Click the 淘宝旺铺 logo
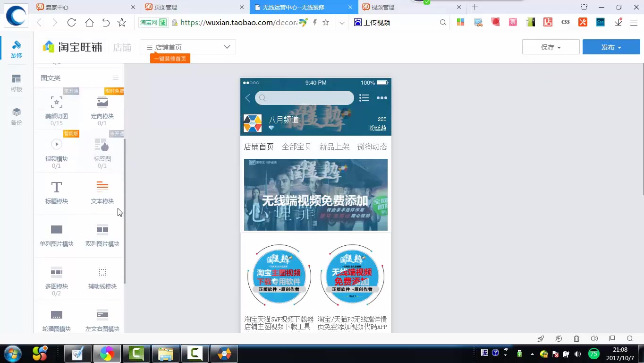The height and width of the screenshot is (363, 644). [72, 47]
